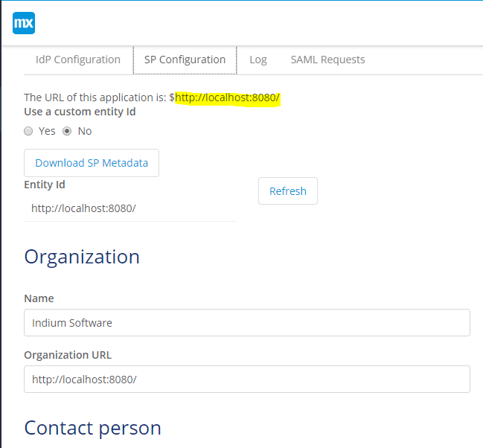The height and width of the screenshot is (448, 483).
Task: Download the SP Metadata file
Action: click(x=92, y=163)
